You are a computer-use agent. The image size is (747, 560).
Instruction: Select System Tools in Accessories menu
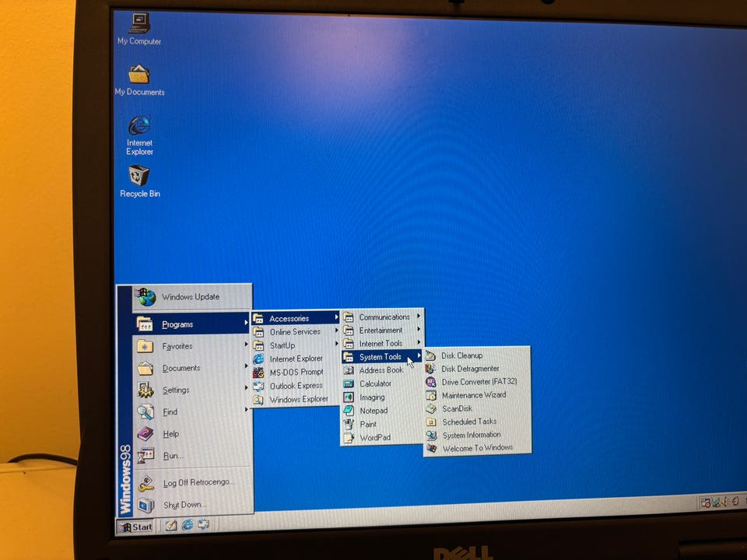pyautogui.click(x=382, y=356)
